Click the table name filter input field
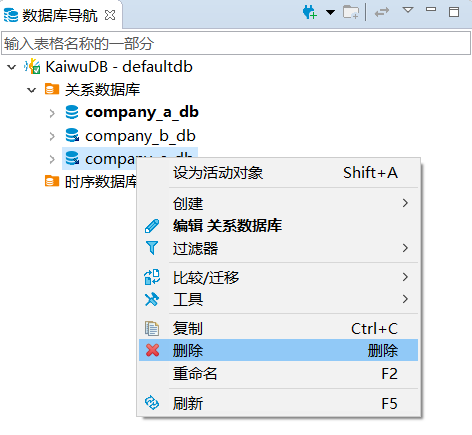The width and height of the screenshot is (472, 435). click(236, 43)
